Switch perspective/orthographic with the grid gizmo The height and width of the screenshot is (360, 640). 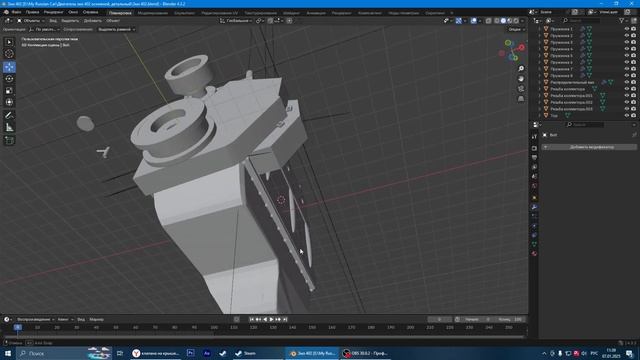point(521,99)
